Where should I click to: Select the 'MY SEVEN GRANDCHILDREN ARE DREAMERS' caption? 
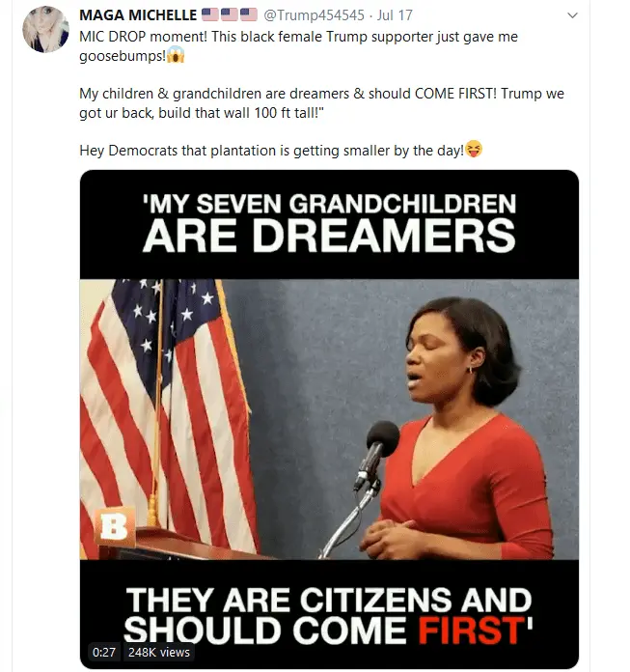(329, 222)
